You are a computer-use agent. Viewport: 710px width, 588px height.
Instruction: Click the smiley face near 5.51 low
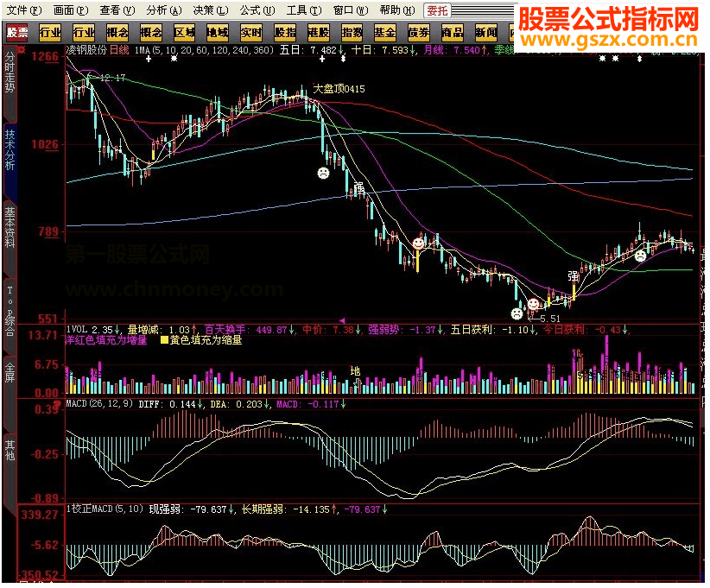tap(534, 304)
